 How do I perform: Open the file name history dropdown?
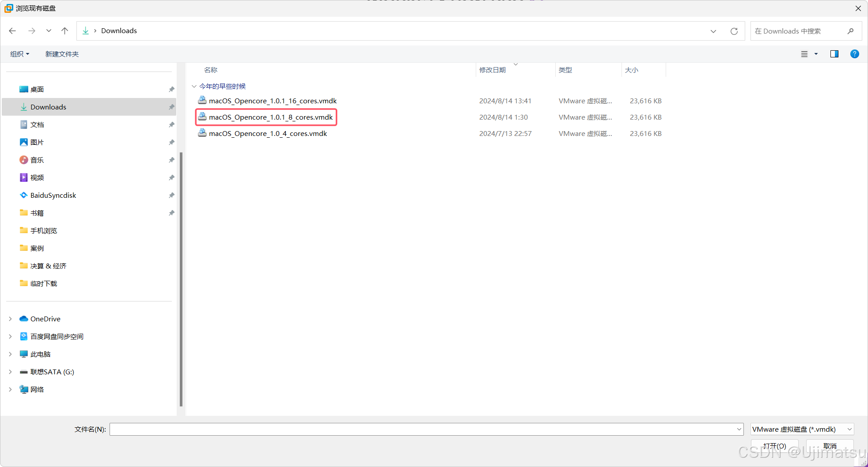click(x=739, y=429)
